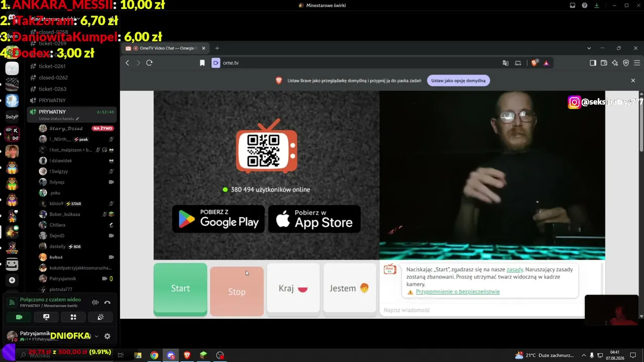Open Kraj country selector
This screenshot has height=362, width=644.
293,289
